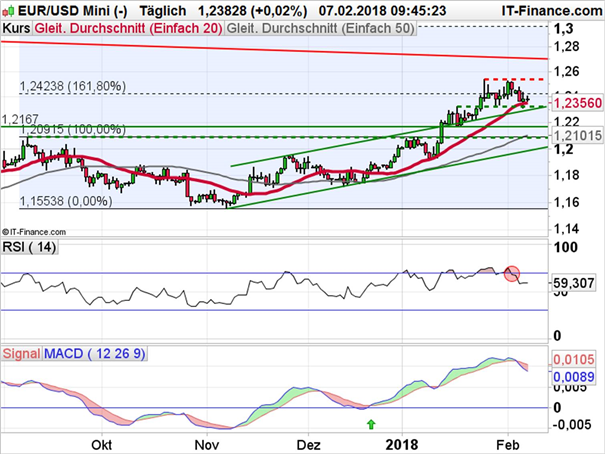The height and width of the screenshot is (454, 605).
Task: Click the RSI value tag 59,307
Action: 573,283
